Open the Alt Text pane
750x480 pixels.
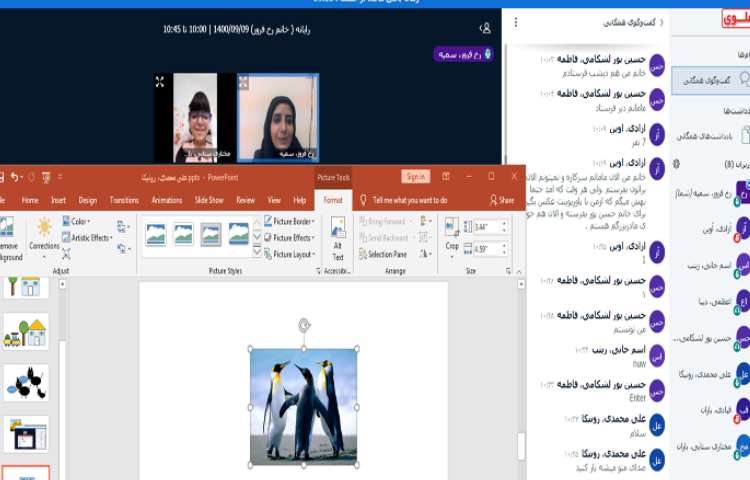click(x=338, y=239)
